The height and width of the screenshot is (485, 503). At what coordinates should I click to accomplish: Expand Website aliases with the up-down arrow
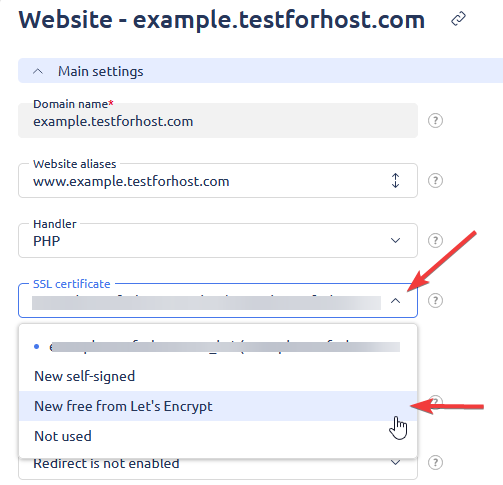[395, 181]
